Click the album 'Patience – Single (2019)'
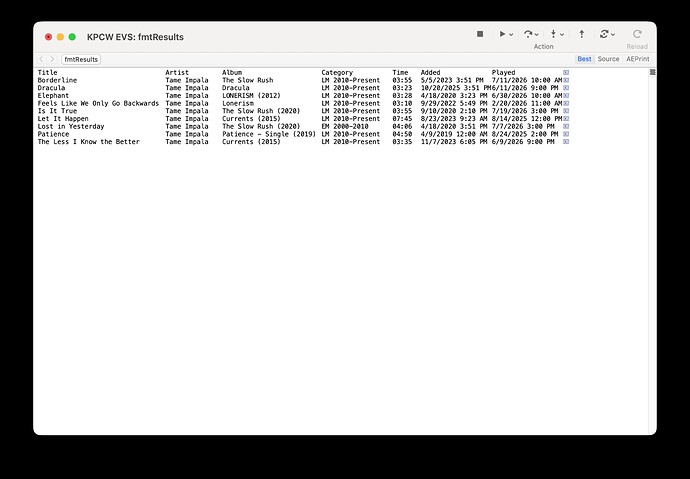Viewport: 690px width, 479px height. tap(269, 134)
